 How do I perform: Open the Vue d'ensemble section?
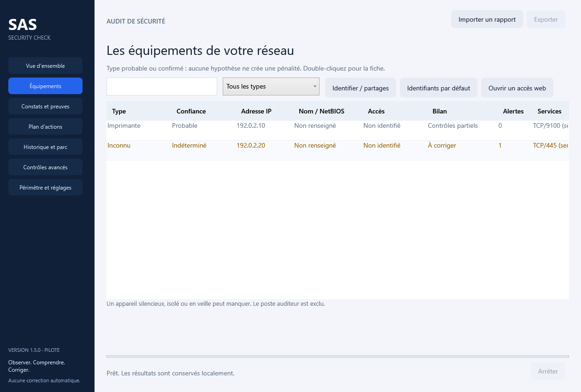pyautogui.click(x=45, y=65)
